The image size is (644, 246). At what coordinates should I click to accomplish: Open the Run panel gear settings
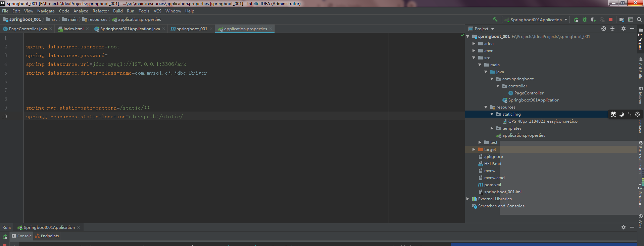click(624, 227)
